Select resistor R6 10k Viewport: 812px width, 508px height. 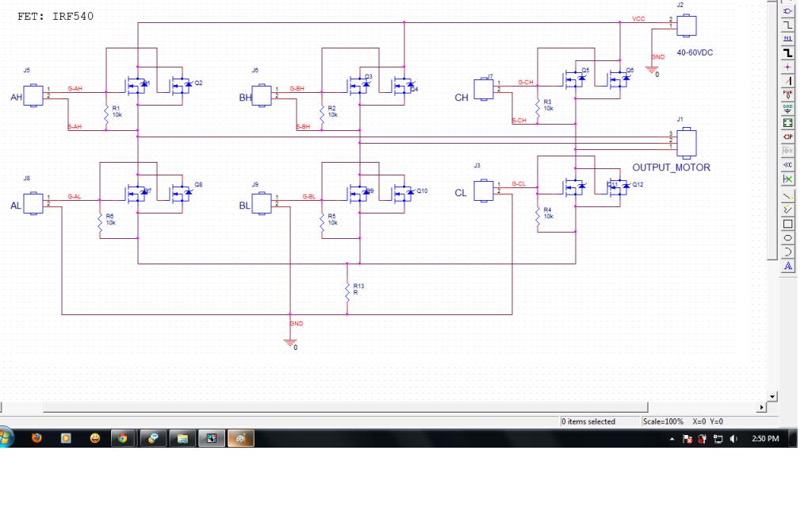[x=100, y=222]
